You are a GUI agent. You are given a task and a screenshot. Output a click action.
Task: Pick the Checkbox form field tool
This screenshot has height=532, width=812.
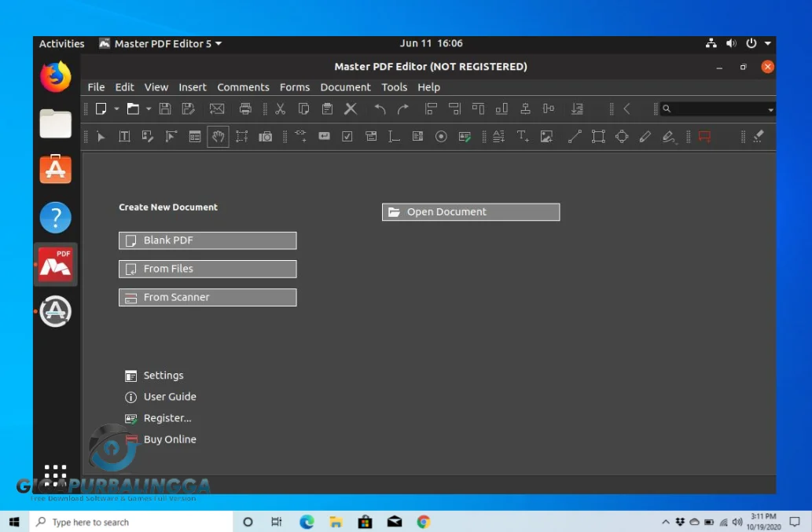[x=347, y=137]
